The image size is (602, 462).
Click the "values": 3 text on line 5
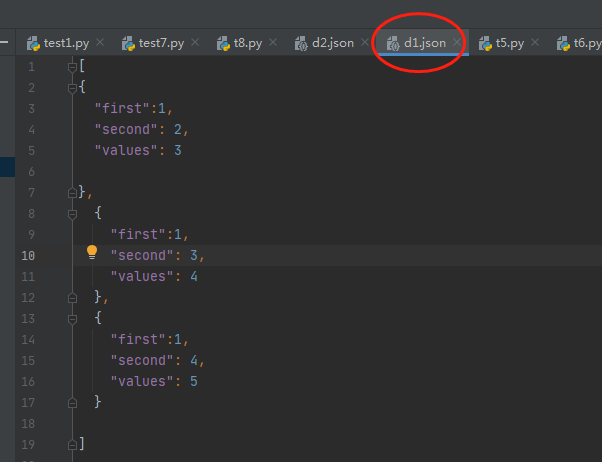pyautogui.click(x=138, y=151)
